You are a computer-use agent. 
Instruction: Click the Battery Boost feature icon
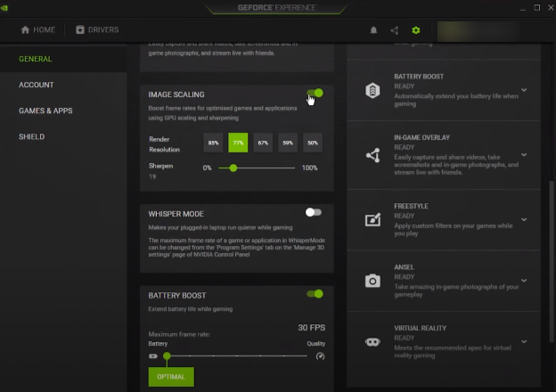click(x=372, y=90)
